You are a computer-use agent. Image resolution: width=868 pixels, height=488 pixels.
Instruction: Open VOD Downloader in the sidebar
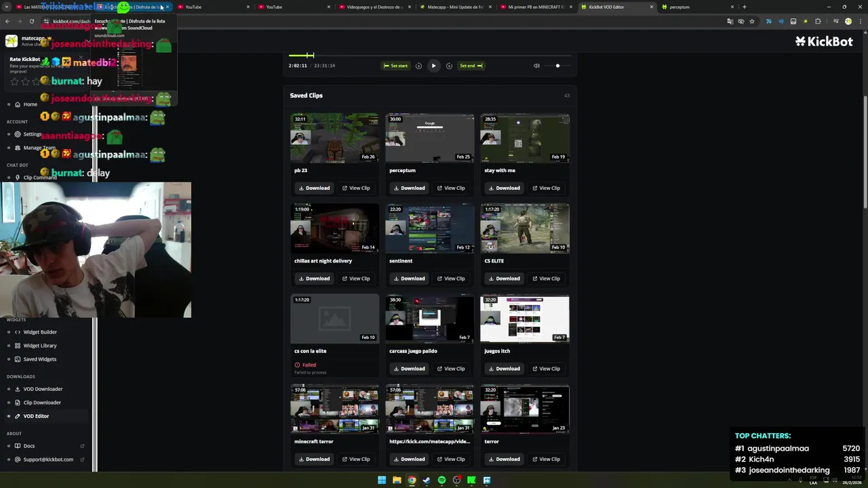point(43,389)
